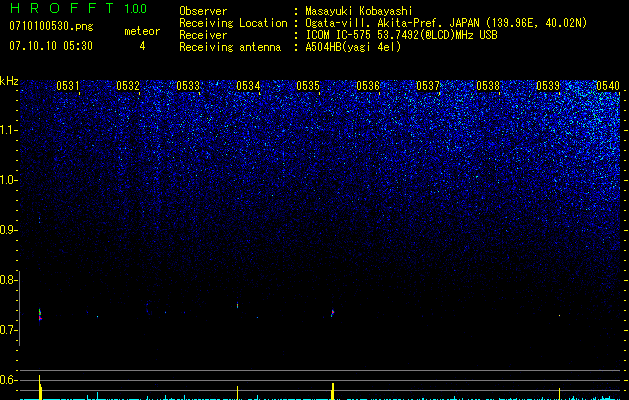Click the date stamp 07.10.10 05:30
The height and width of the screenshot is (400, 629).
[x=51, y=46]
